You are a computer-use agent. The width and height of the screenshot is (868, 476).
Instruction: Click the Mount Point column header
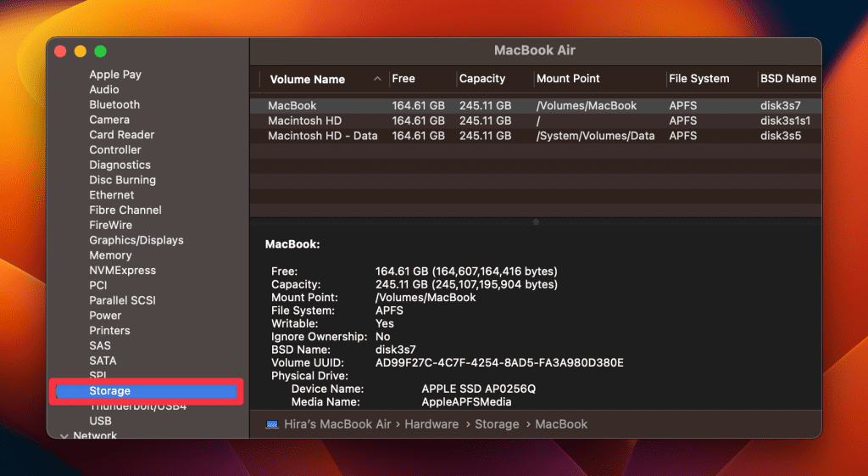(x=568, y=79)
